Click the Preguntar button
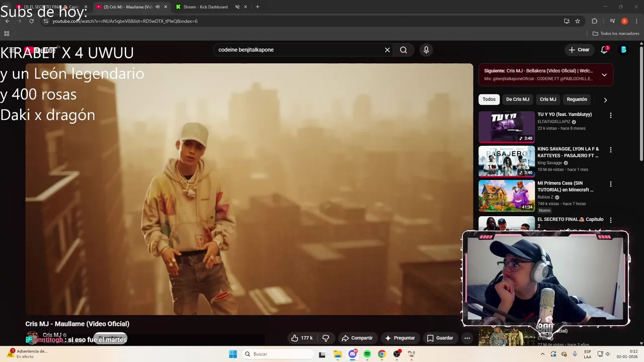 pyautogui.click(x=400, y=338)
